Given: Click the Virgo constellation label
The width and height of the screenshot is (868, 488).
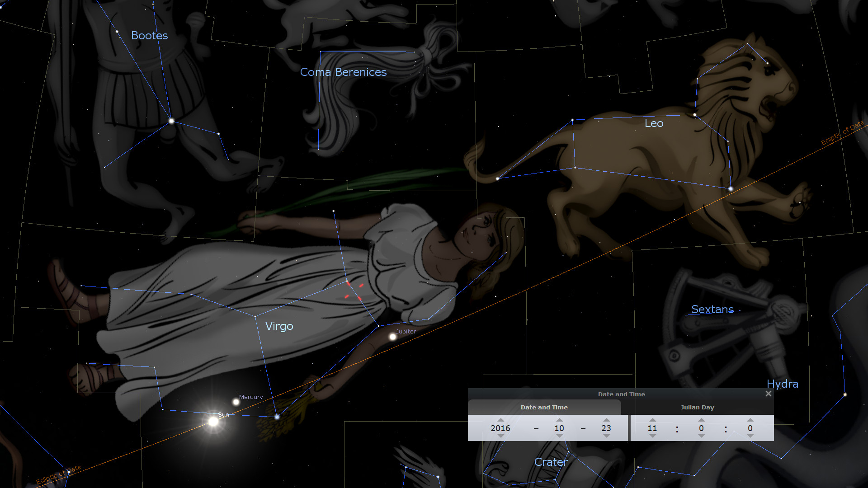Looking at the screenshot, I should coord(279,326).
